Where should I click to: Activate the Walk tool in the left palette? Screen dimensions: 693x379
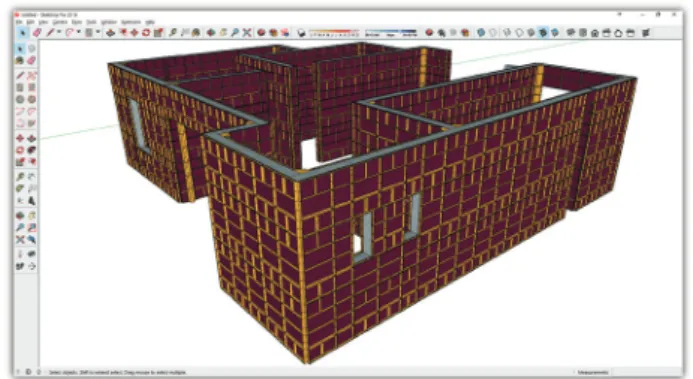[20, 266]
